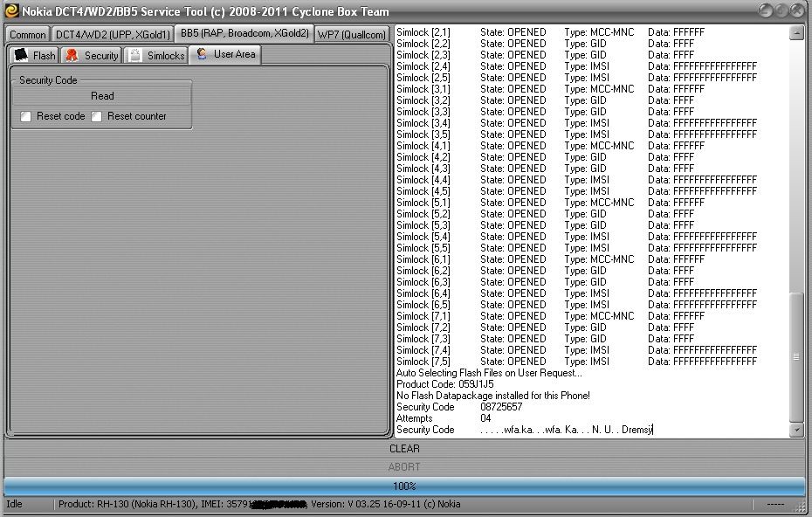Maximize the Service Tool window
The height and width of the screenshot is (517, 812).
(x=782, y=10)
